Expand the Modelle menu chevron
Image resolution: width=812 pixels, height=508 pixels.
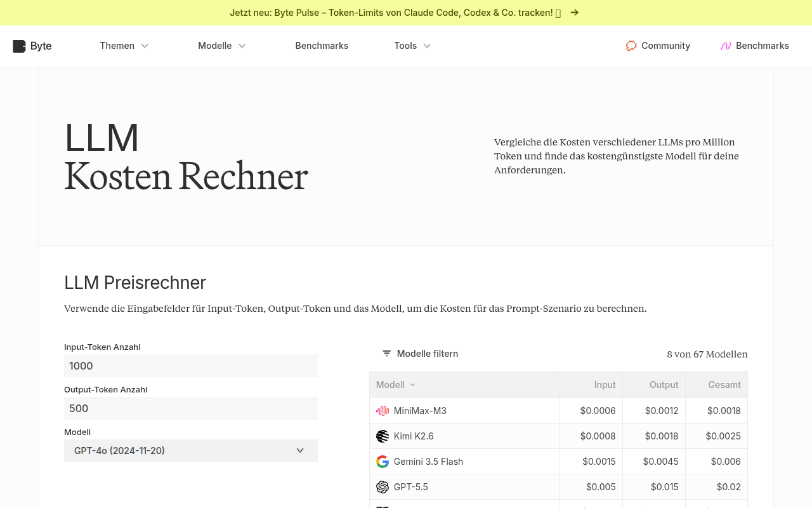(x=242, y=46)
